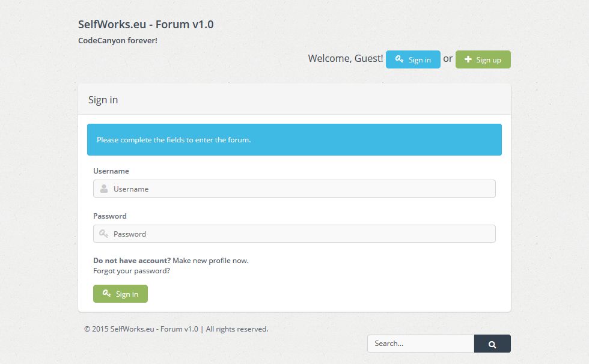The height and width of the screenshot is (364, 589).
Task: Click the plus icon on Sign up
Action: tap(468, 59)
